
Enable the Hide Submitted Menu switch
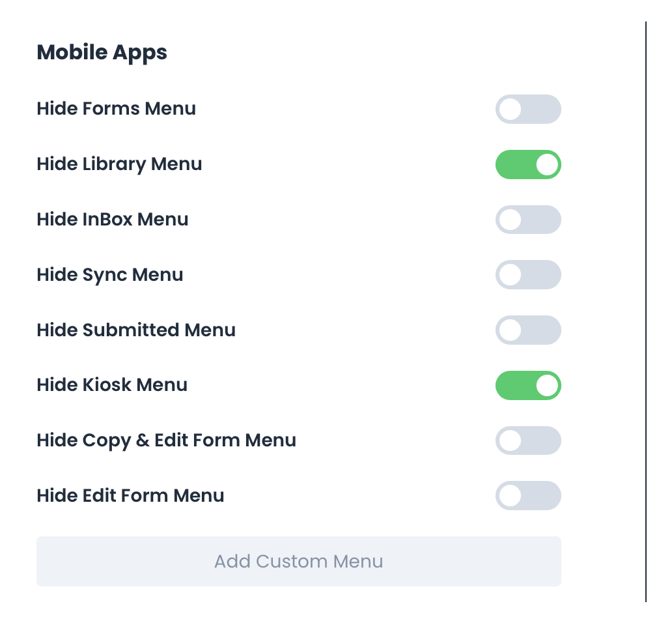click(528, 330)
